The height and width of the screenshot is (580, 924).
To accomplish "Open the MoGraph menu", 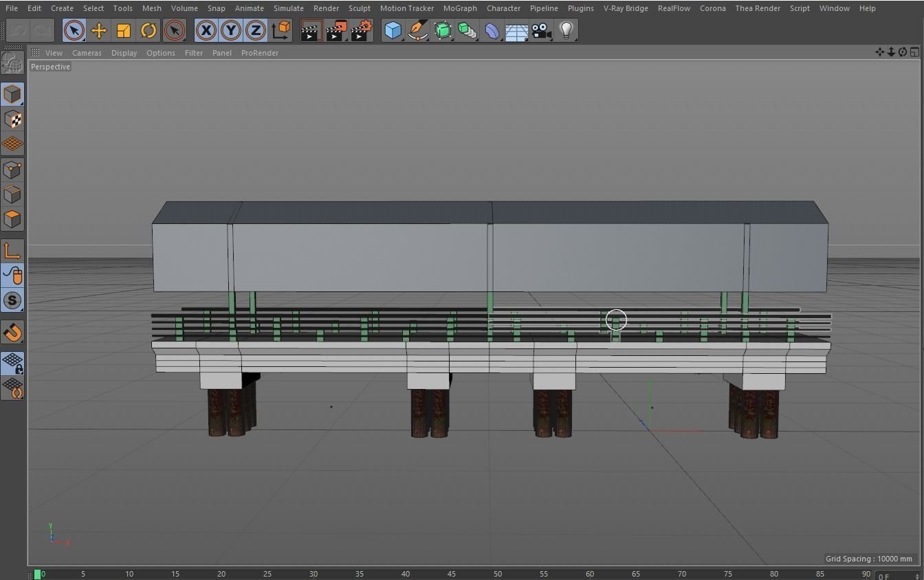I will (x=460, y=8).
